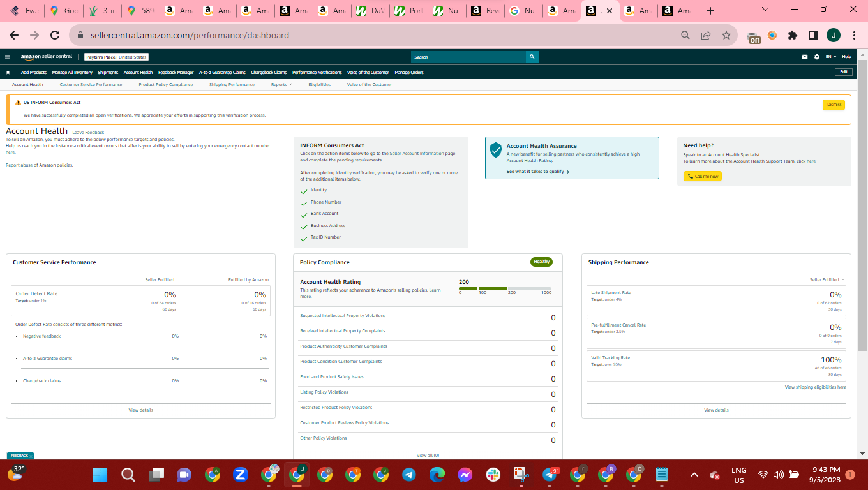Click the Call me now button
868x490 pixels.
click(703, 176)
